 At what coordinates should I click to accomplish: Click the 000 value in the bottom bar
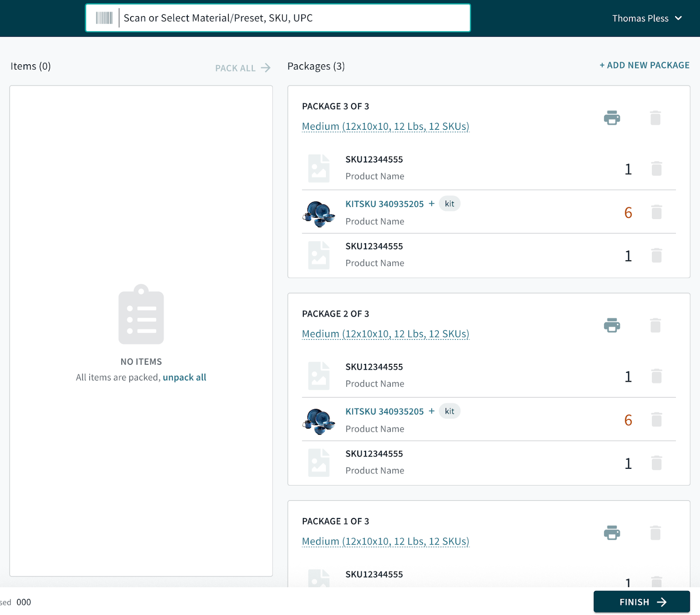24,602
